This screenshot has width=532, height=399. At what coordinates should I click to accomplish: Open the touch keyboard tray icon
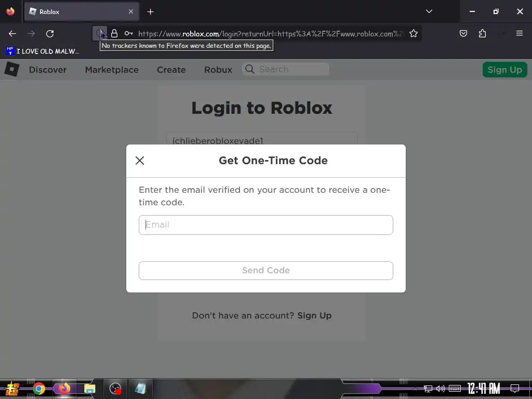pos(455,389)
